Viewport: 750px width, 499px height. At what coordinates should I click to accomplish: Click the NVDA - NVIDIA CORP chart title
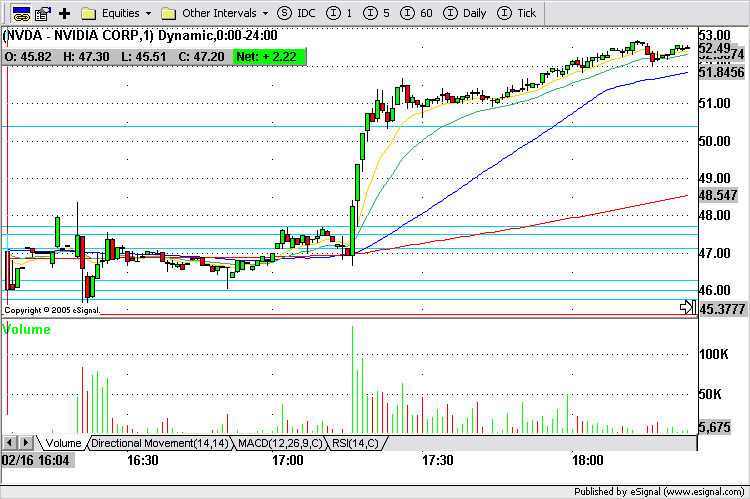tap(140, 35)
